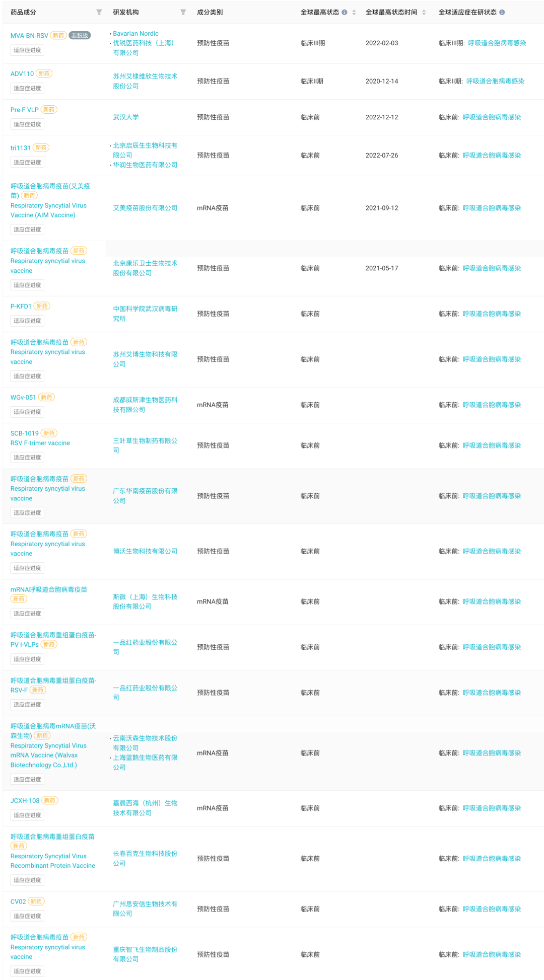Image resolution: width=544 pixels, height=980 pixels.
Task: Click 适应症进度 under JCXH-108
Action: click(27, 815)
